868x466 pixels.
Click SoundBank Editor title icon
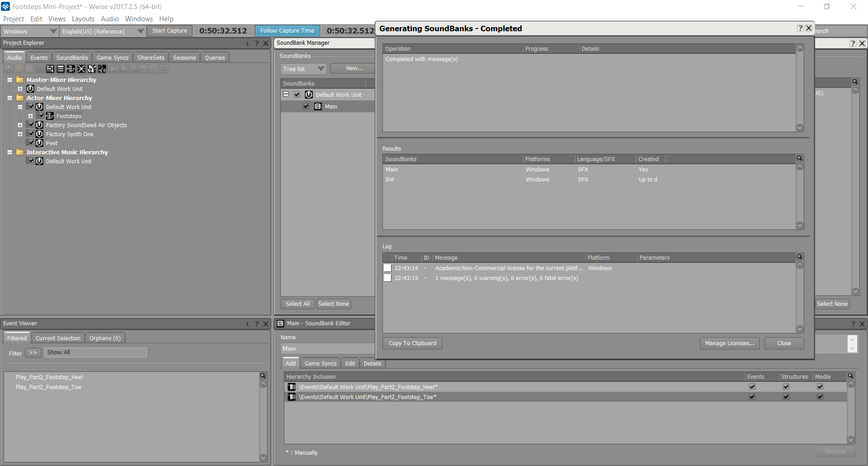[x=280, y=323]
